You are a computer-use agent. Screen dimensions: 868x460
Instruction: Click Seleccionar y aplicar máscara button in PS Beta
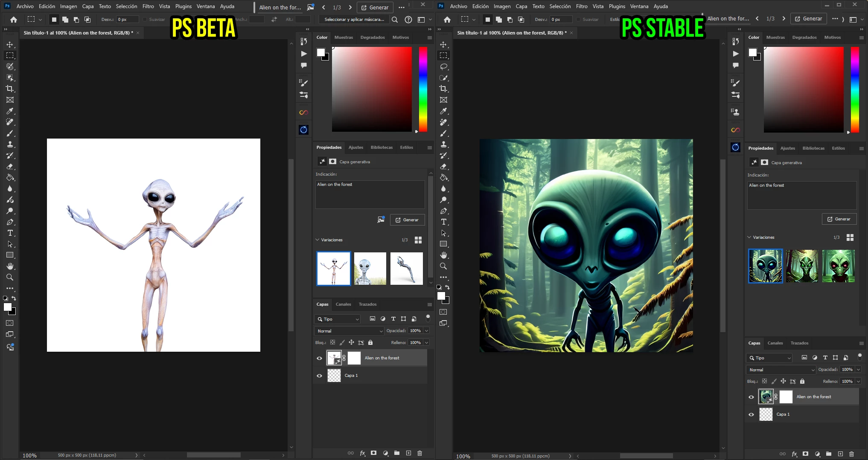tap(354, 19)
